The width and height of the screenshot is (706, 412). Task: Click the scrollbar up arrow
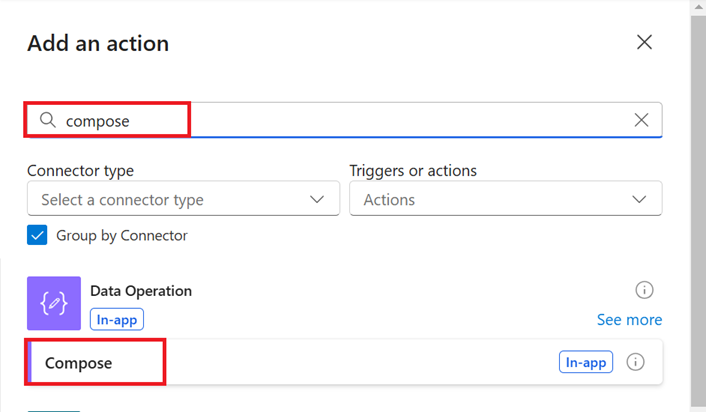click(697, 7)
